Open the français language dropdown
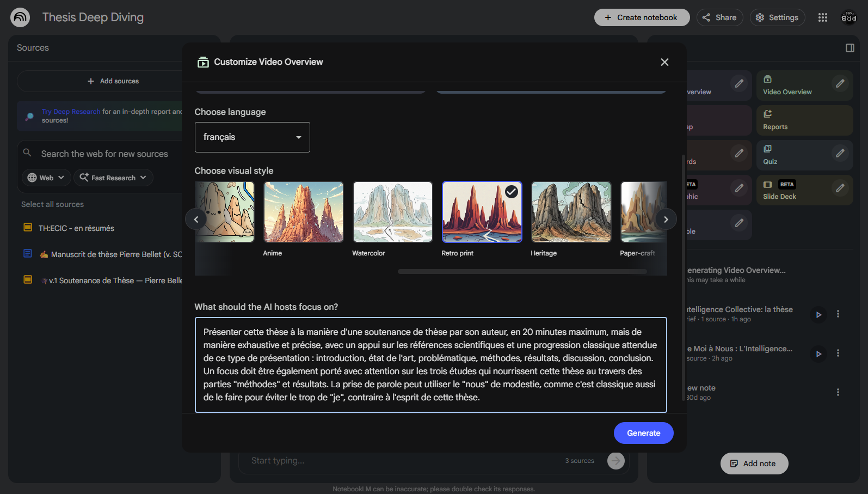868x494 pixels. click(252, 137)
